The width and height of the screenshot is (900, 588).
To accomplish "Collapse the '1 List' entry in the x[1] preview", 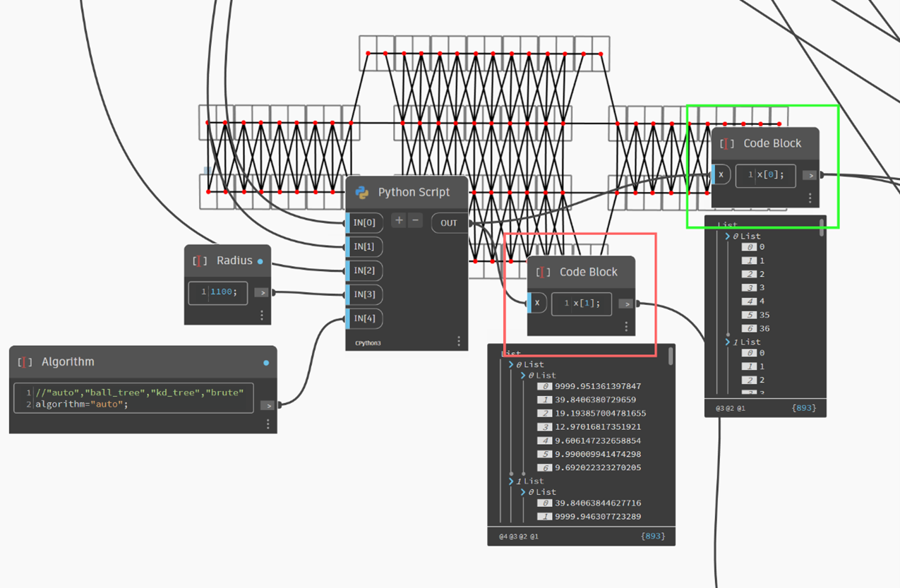I will [x=511, y=481].
